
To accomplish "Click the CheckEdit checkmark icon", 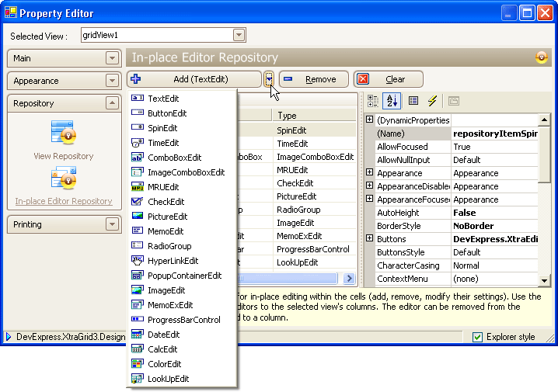I will click(138, 202).
